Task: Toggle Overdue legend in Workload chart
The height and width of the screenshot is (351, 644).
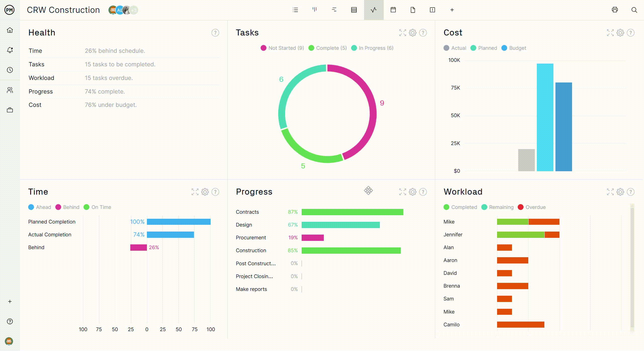Action: coord(532,207)
